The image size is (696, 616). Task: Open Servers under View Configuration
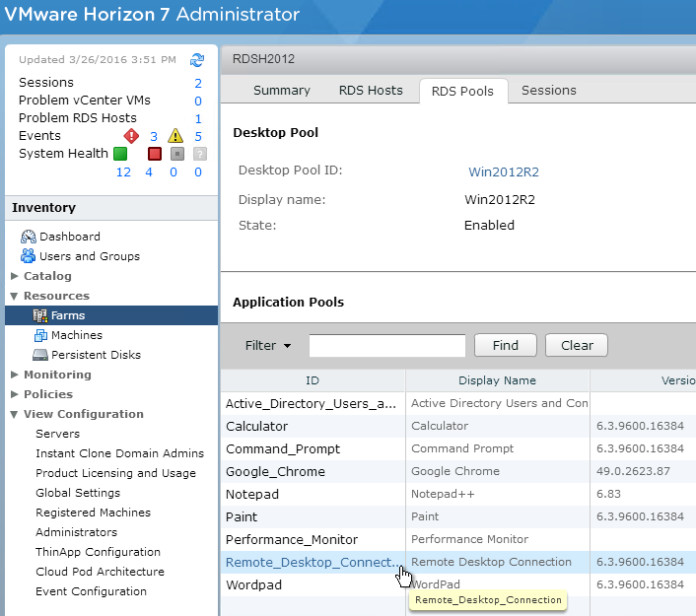58,434
